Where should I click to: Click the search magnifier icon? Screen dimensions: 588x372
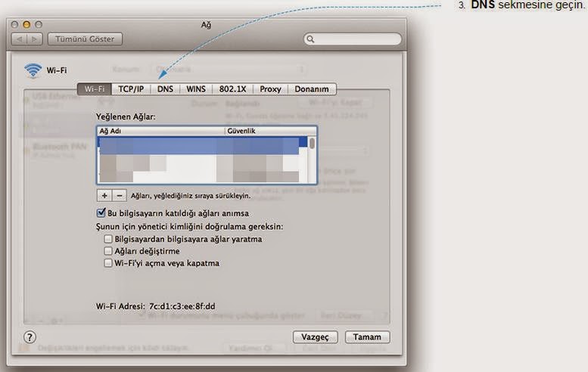(x=310, y=39)
